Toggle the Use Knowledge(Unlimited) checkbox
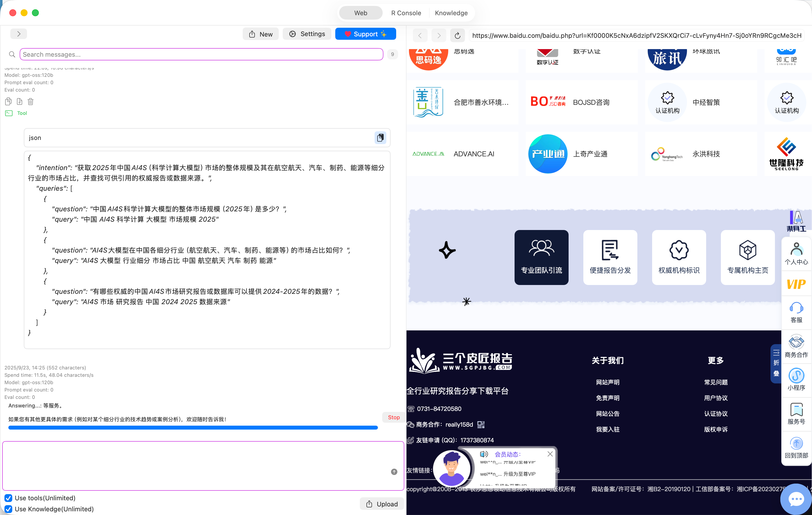This screenshot has width=812, height=515. [8, 509]
